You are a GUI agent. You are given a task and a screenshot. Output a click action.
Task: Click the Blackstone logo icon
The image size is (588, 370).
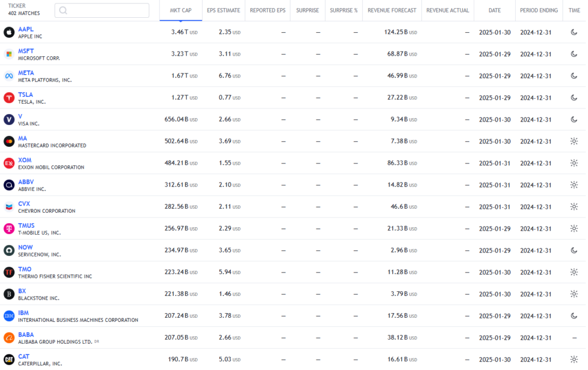9,294
